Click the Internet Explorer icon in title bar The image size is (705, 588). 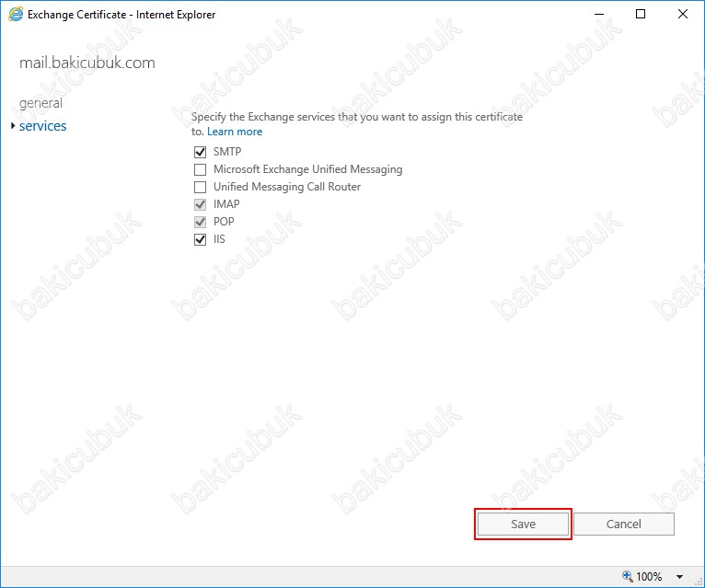coord(16,15)
